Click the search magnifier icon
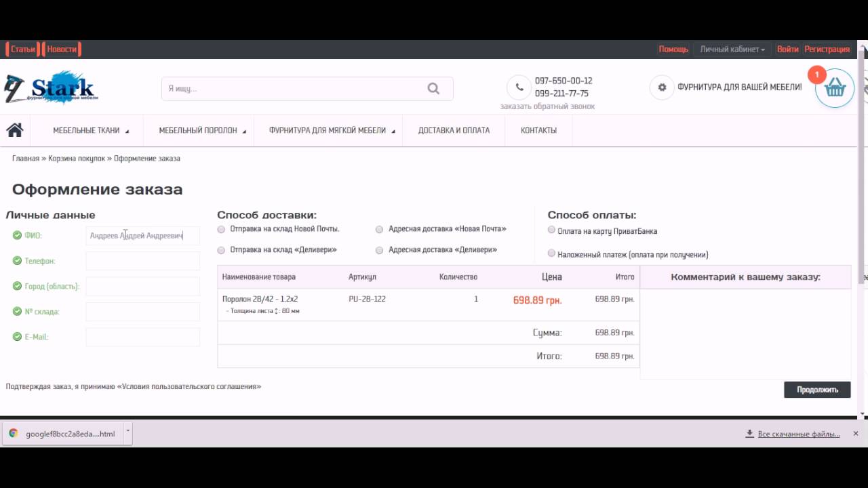868x488 pixels. (x=433, y=89)
